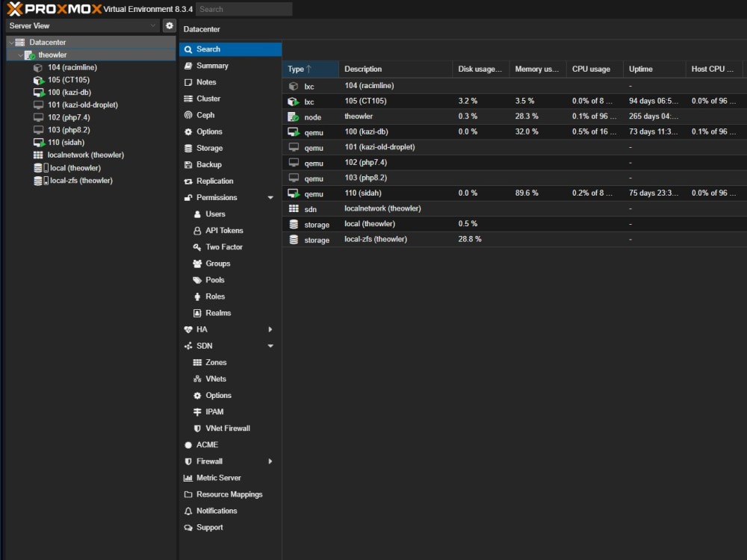Collapse the SDN submenu arrow
The height and width of the screenshot is (560, 747).
(x=270, y=346)
